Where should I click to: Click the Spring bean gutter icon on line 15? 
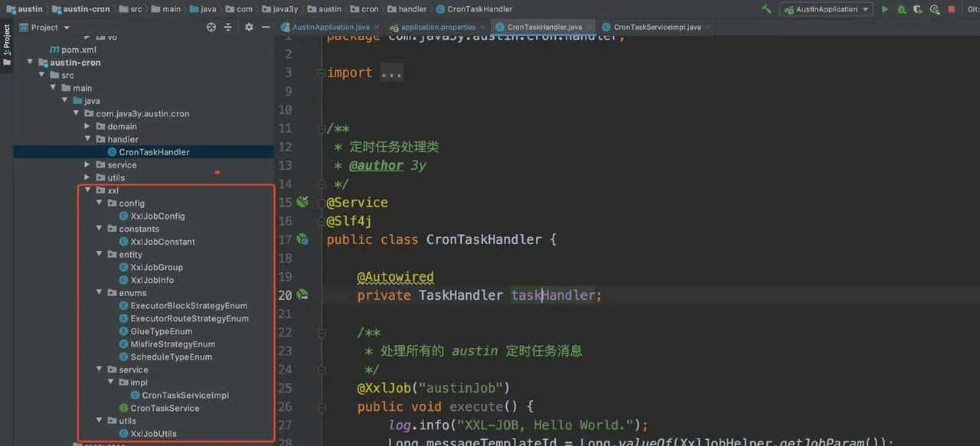pos(302,201)
